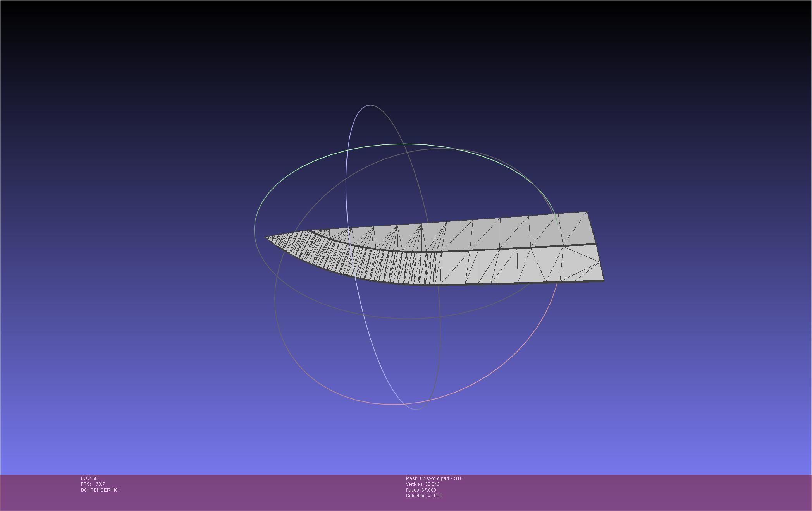812x511 pixels.
Task: Click the sword blade's pointed tip
Action: pos(268,237)
